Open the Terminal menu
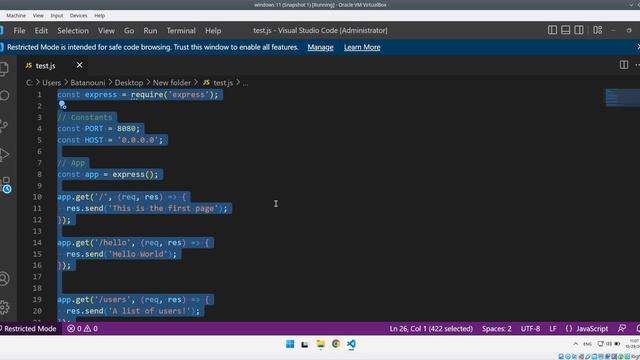This screenshot has width=640, height=360. [x=181, y=31]
